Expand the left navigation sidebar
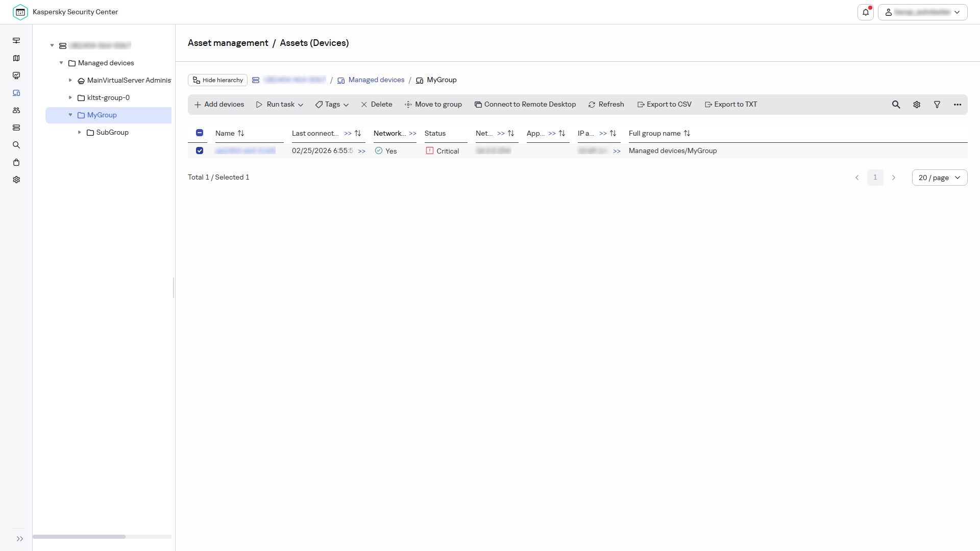This screenshot has height=551, width=980. (x=19, y=539)
